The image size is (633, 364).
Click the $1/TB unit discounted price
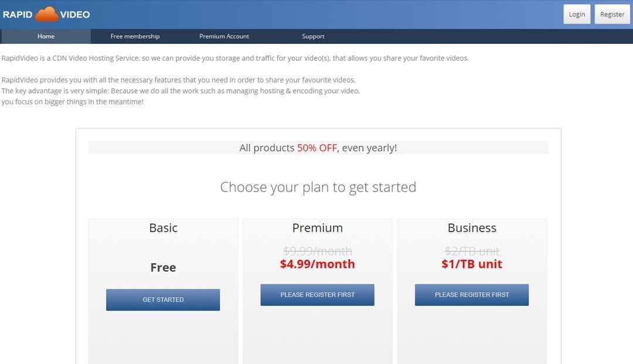click(x=471, y=264)
